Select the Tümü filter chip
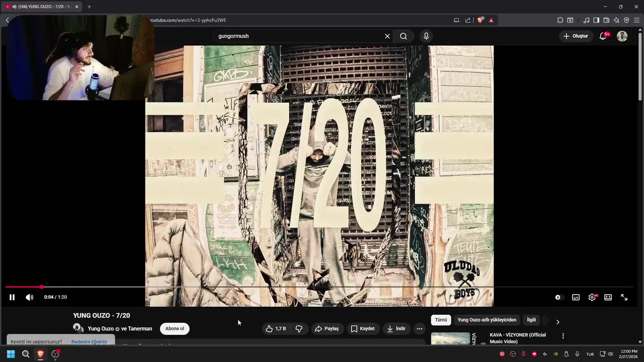Screen dimensions: 644x362 point(441,320)
